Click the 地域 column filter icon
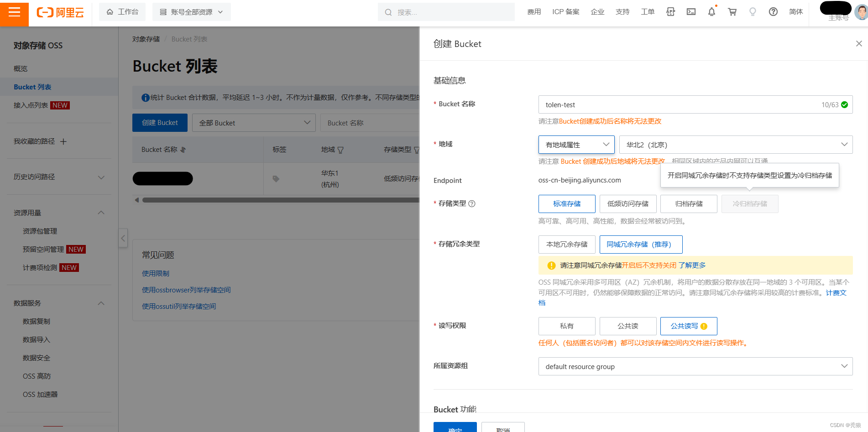The image size is (868, 432). [340, 150]
